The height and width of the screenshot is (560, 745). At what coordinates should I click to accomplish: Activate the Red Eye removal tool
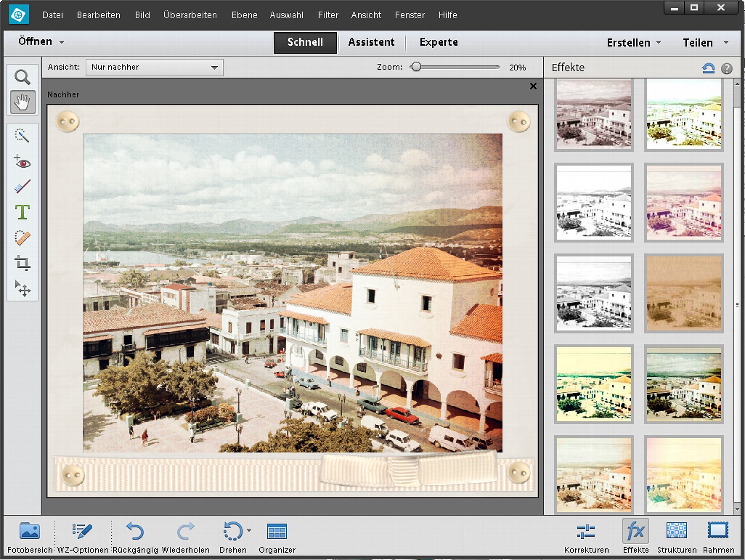click(22, 162)
